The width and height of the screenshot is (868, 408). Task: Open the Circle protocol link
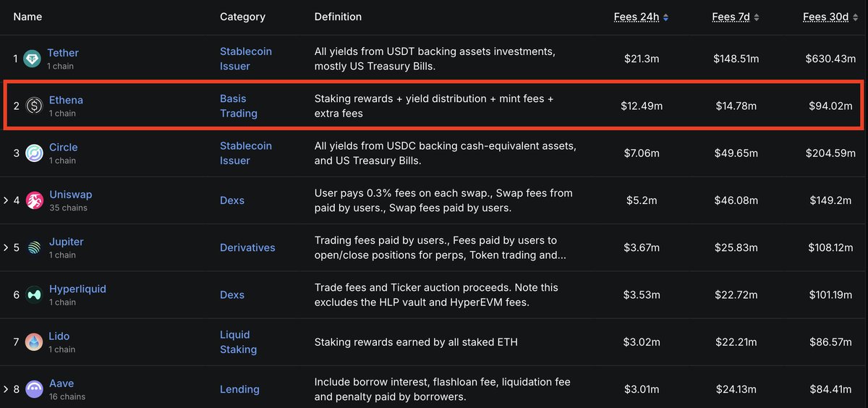[64, 147]
